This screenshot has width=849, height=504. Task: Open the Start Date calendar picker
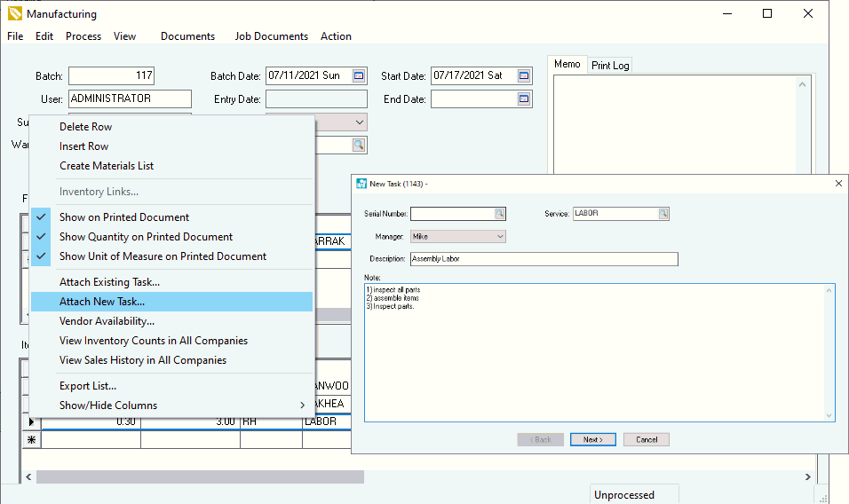coord(524,75)
